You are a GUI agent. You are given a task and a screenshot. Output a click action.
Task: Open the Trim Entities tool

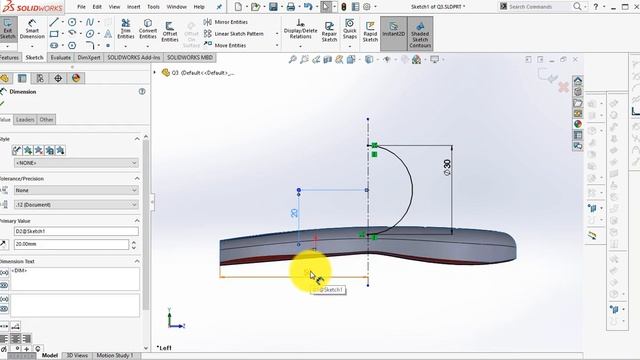(x=126, y=29)
